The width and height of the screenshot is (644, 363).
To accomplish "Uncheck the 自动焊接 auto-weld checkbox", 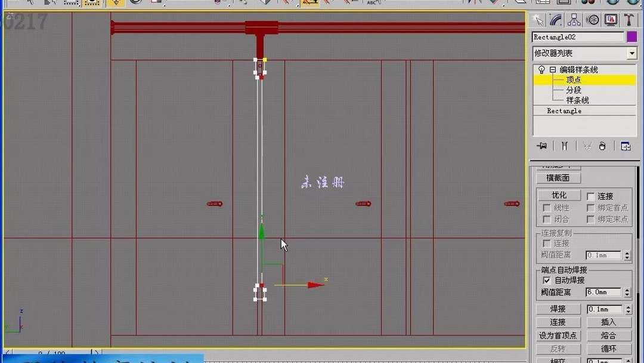I will coord(547,280).
